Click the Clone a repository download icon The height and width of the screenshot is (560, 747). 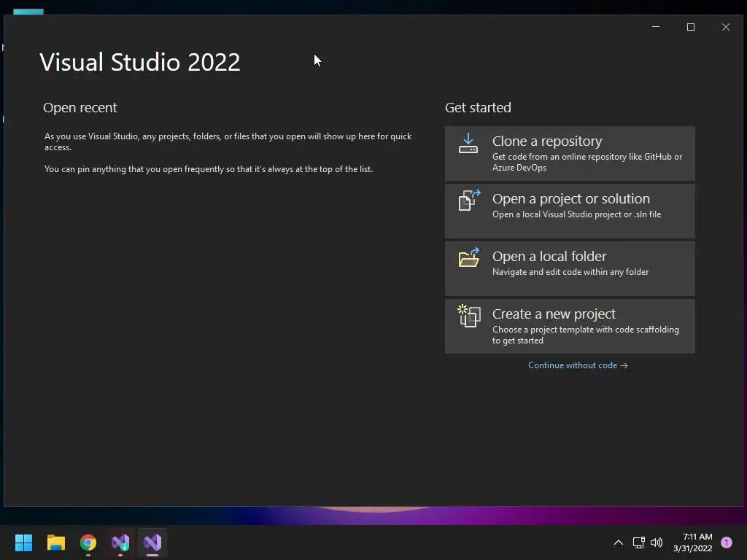click(x=468, y=144)
